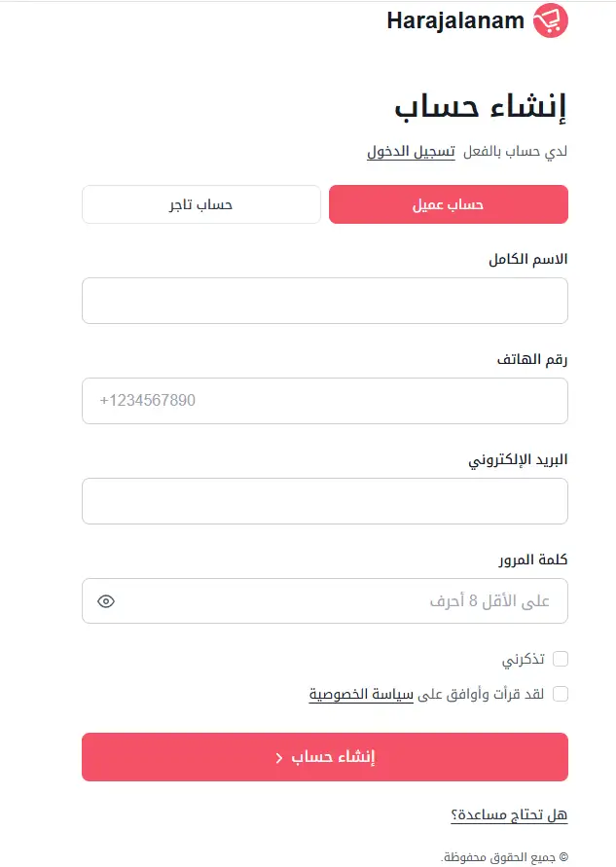The width and height of the screenshot is (616, 867).
Task: Click the رقم الهاتف field label
Action: (x=532, y=359)
